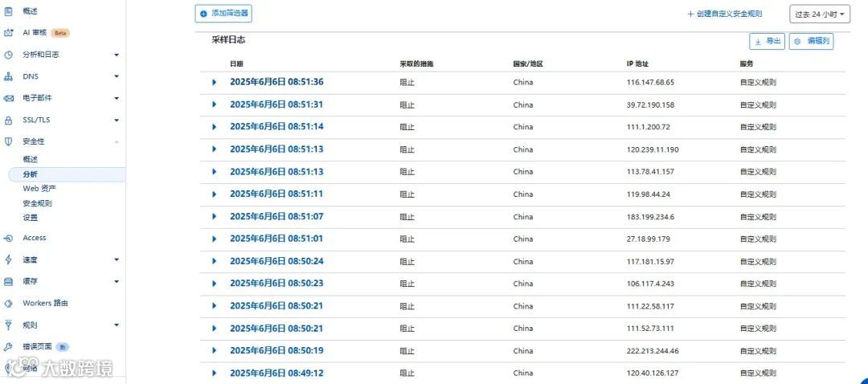The width and height of the screenshot is (868, 384).
Task: Click the 添加筛选器 button
Action: pos(223,14)
